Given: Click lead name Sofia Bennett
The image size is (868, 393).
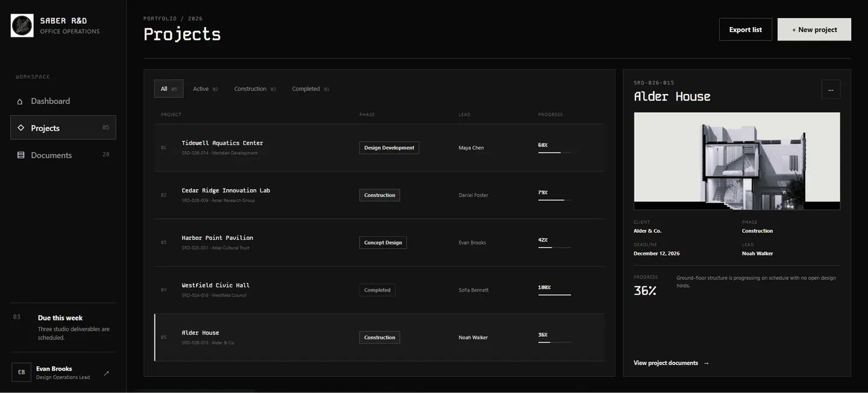Looking at the screenshot, I should pos(474,290).
